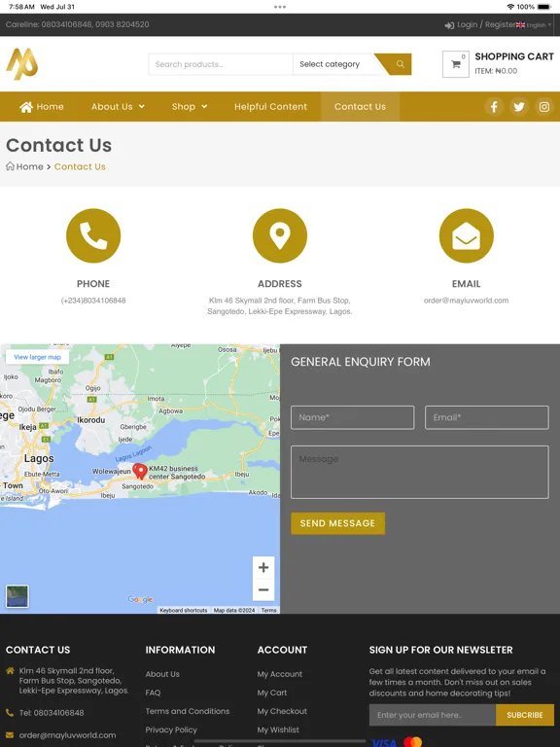Screen dimensions: 560x747
Task: Open My Account link
Action: [280, 674]
